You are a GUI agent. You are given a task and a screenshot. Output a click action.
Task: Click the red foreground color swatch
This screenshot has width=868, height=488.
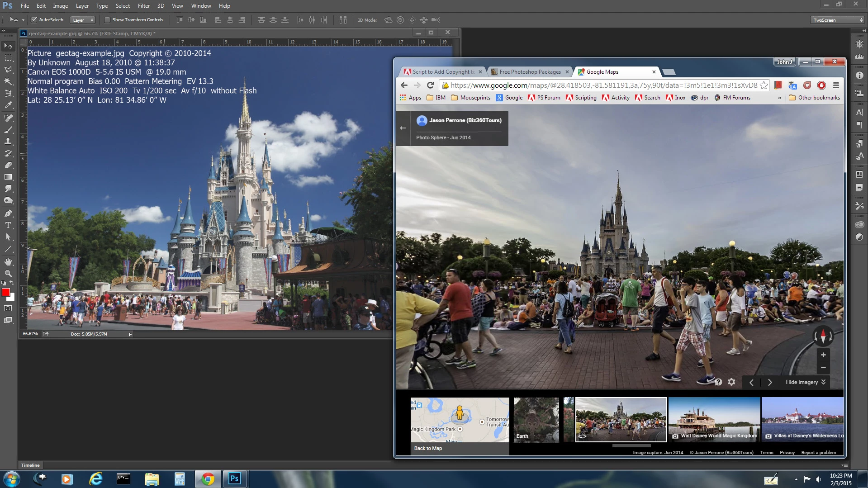(6, 293)
